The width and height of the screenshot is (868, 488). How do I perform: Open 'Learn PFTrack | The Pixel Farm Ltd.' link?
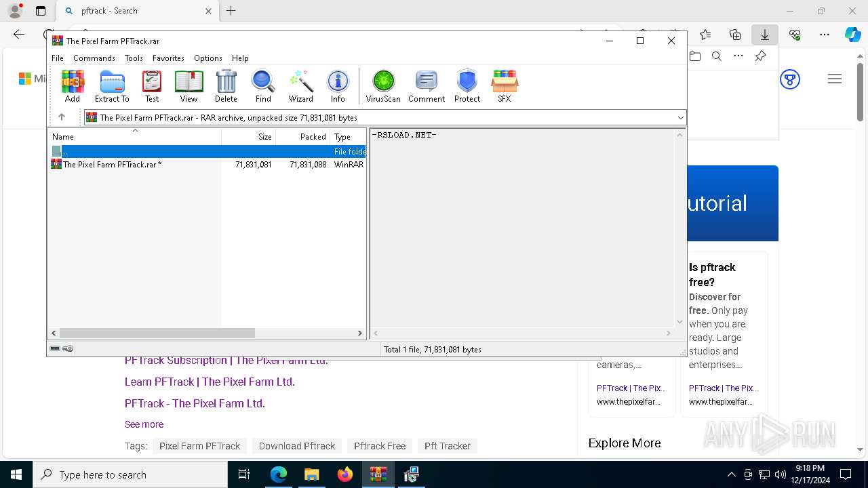pyautogui.click(x=210, y=382)
